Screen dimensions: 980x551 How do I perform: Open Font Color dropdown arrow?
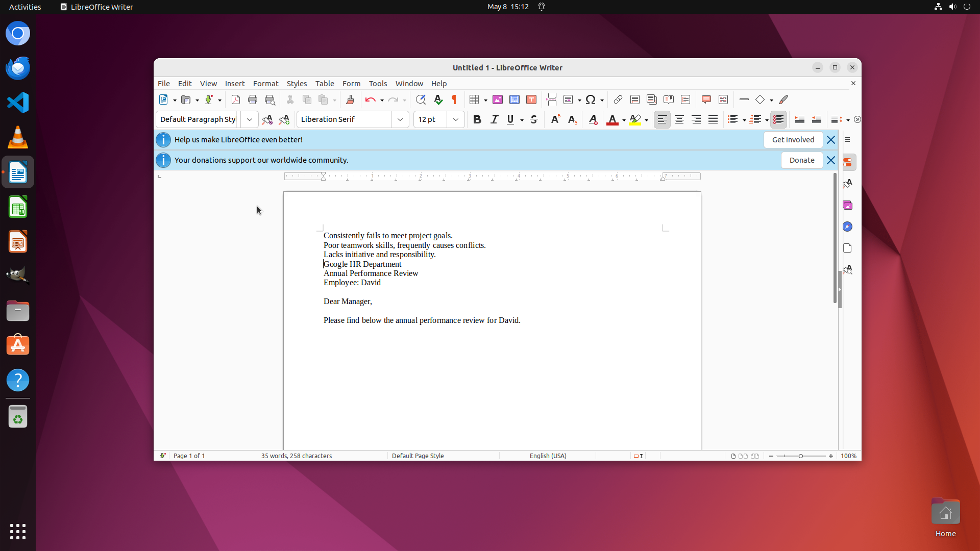[624, 120]
